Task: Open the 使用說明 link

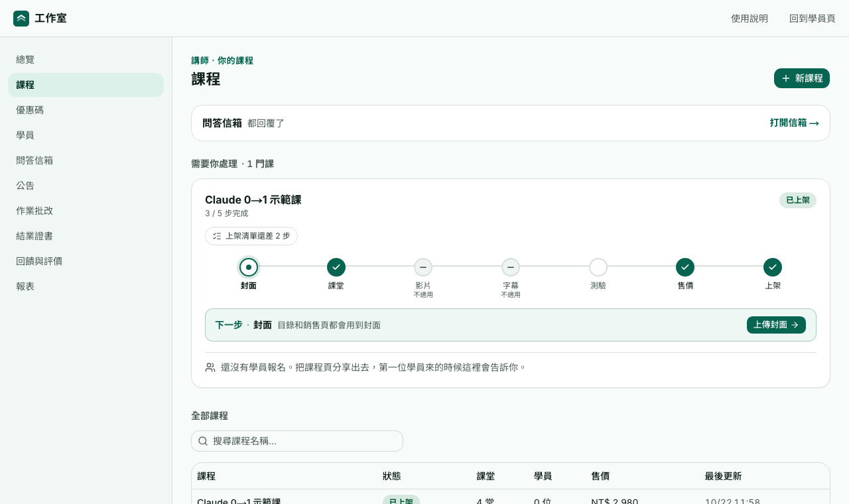Action: 750,19
